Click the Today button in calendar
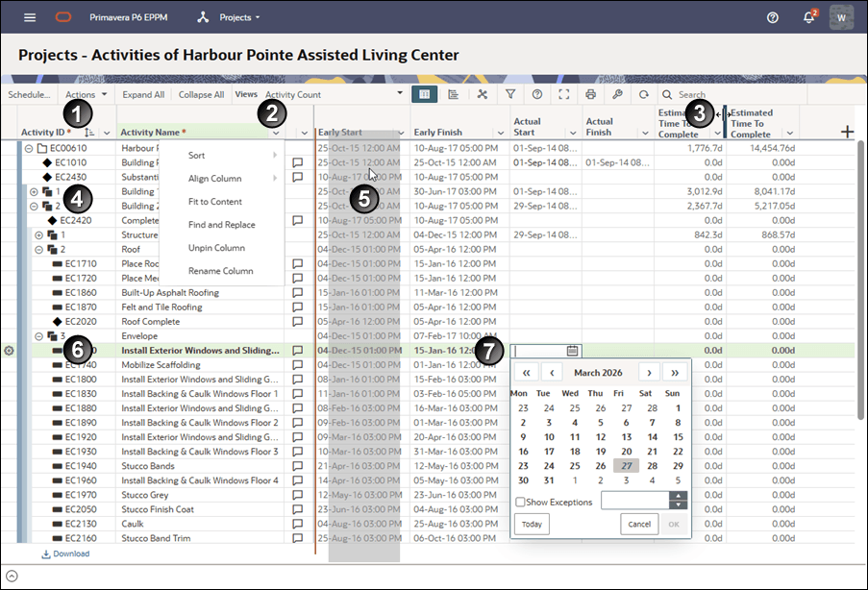The width and height of the screenshot is (868, 590). (532, 524)
